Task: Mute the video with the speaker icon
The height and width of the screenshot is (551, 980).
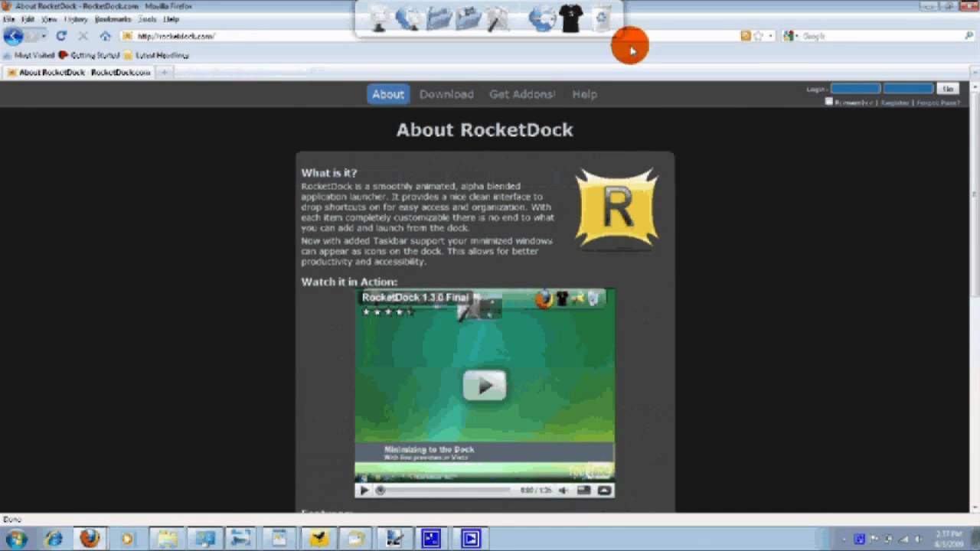Action: pyautogui.click(x=563, y=491)
